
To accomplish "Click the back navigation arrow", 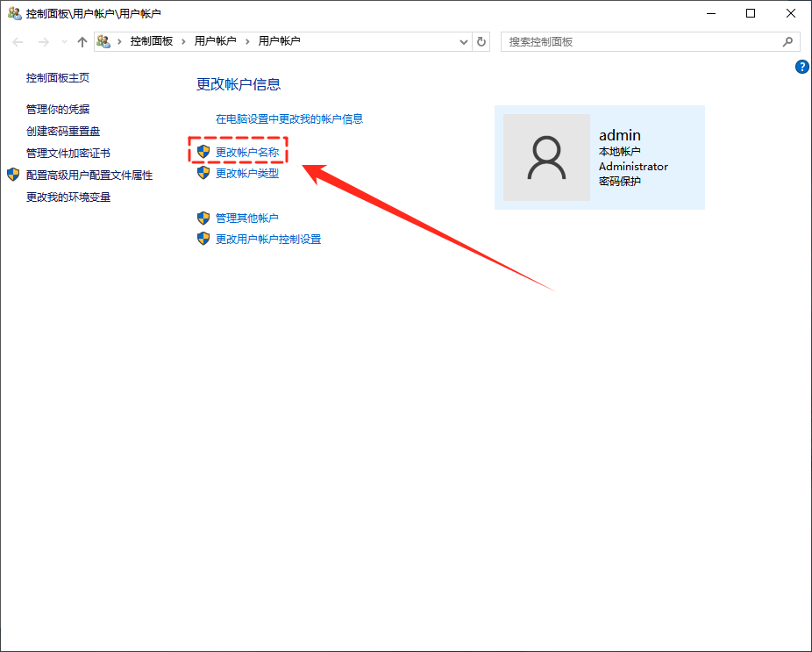I will coord(18,42).
